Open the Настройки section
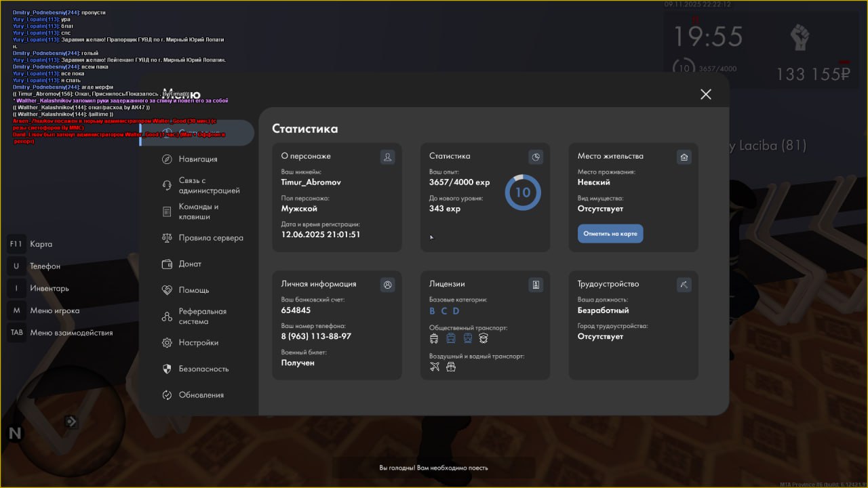 [x=190, y=343]
